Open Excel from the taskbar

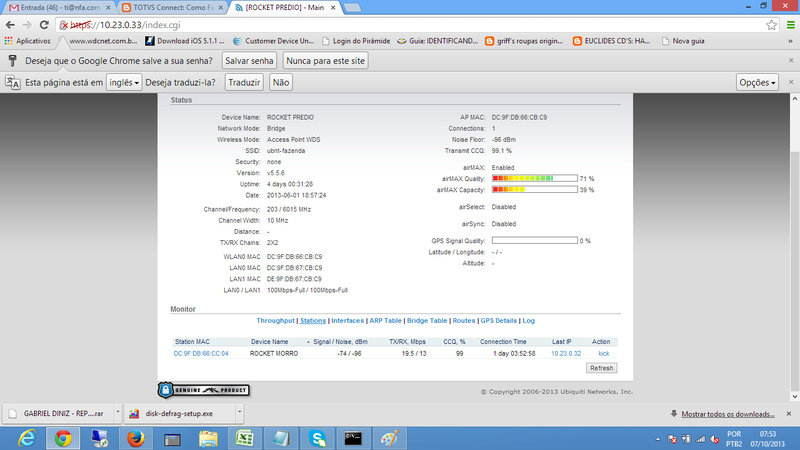pos(244,438)
